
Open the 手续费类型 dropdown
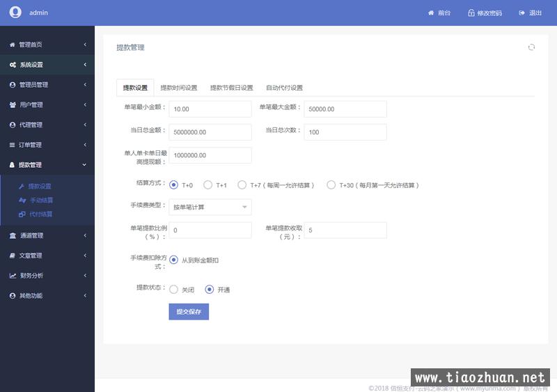210,207
